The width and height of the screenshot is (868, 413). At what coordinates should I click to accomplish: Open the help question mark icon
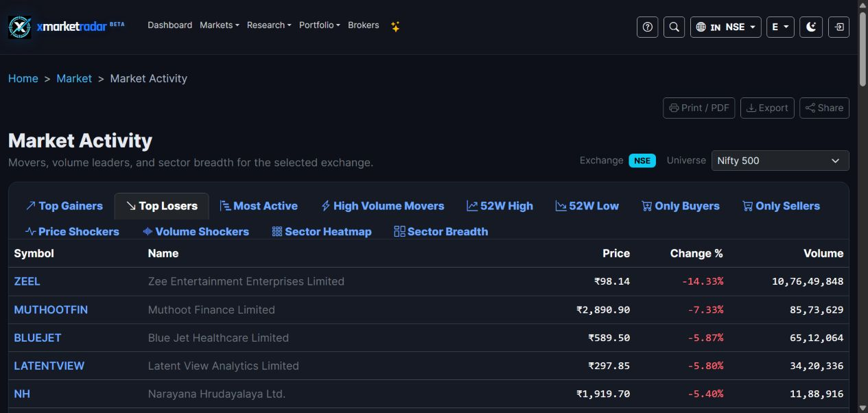tap(648, 27)
